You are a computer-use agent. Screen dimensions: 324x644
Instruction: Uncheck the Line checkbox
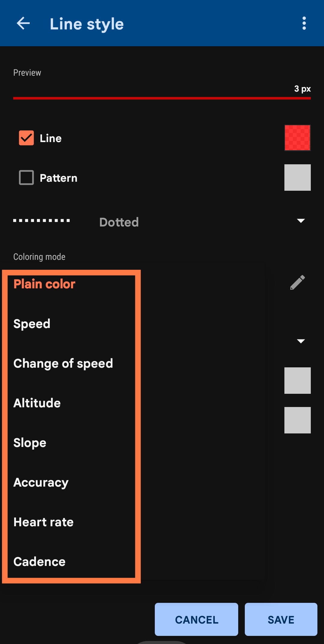pos(26,138)
